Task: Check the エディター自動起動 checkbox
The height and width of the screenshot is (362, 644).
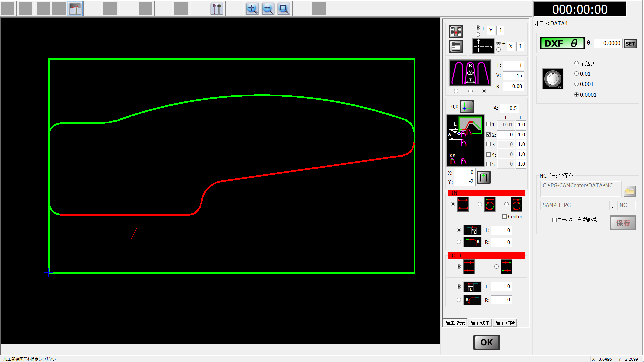Action: [554, 220]
